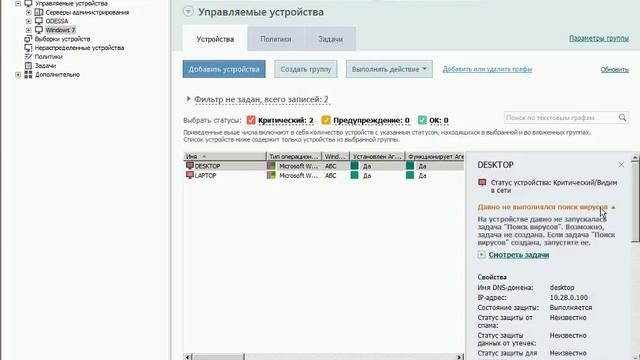Switch to the Задачи tab

(330, 39)
